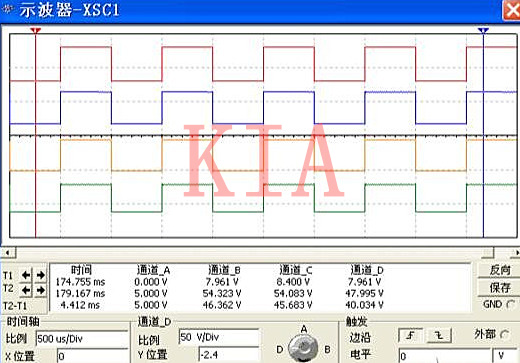The image size is (520, 363).
Task: Click the 通道_C column header
Action: click(296, 270)
